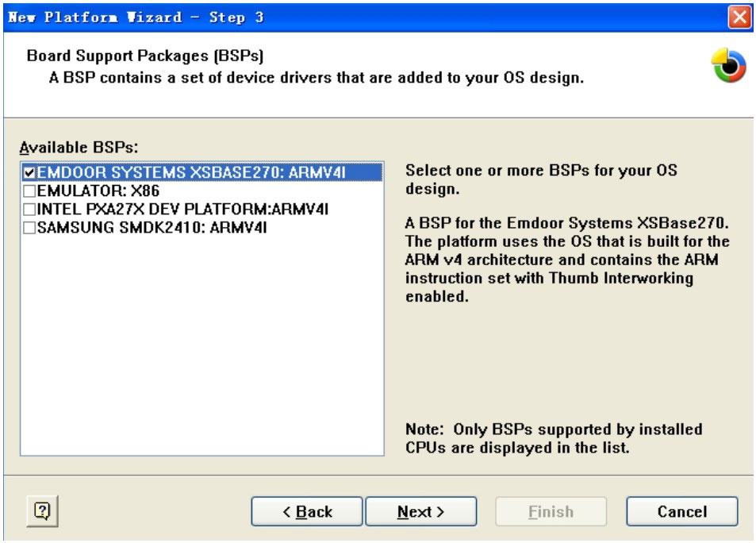Click the Board Support Packages (BSPs) heading
The width and height of the screenshot is (756, 543).
pyautogui.click(x=145, y=56)
